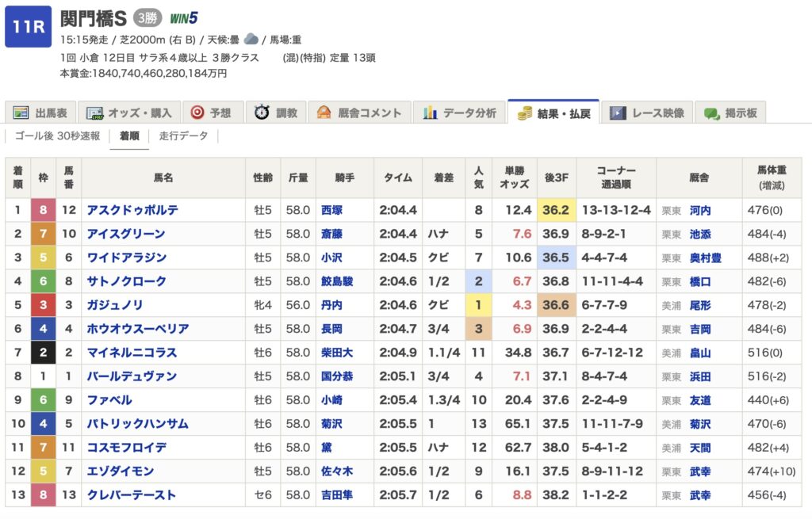Open jockey link 西塚
The width and height of the screenshot is (812, 519).
tap(333, 210)
